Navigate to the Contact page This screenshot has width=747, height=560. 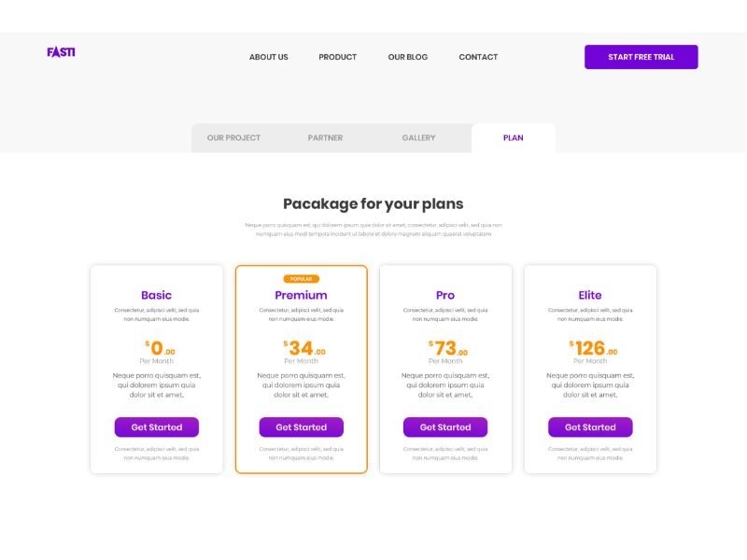[x=478, y=57]
